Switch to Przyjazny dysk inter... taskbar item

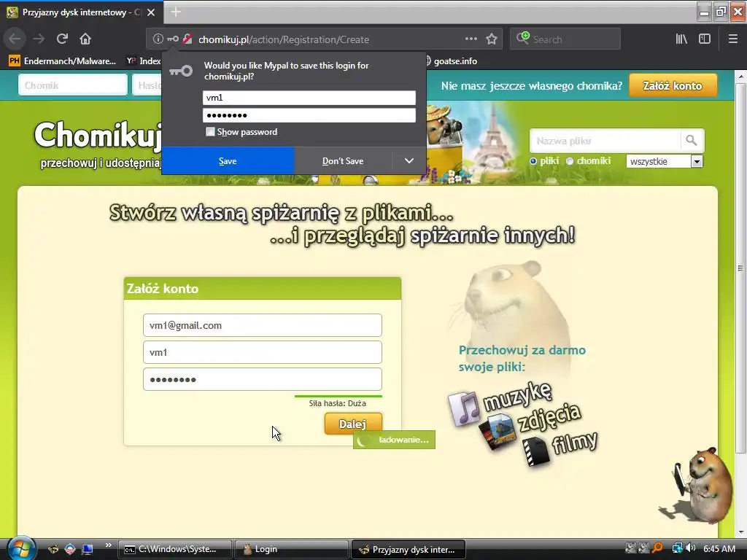coord(409,550)
